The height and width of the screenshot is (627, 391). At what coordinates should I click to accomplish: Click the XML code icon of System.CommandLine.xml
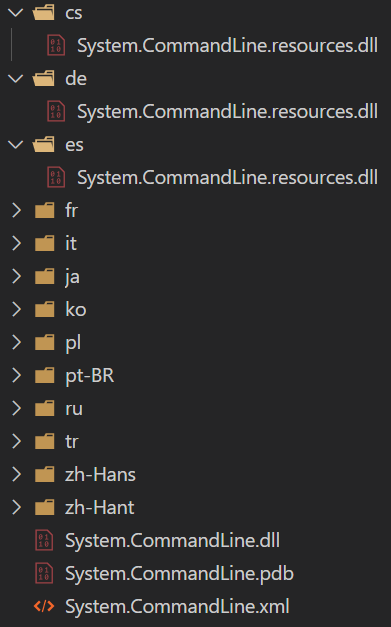pyautogui.click(x=44, y=606)
